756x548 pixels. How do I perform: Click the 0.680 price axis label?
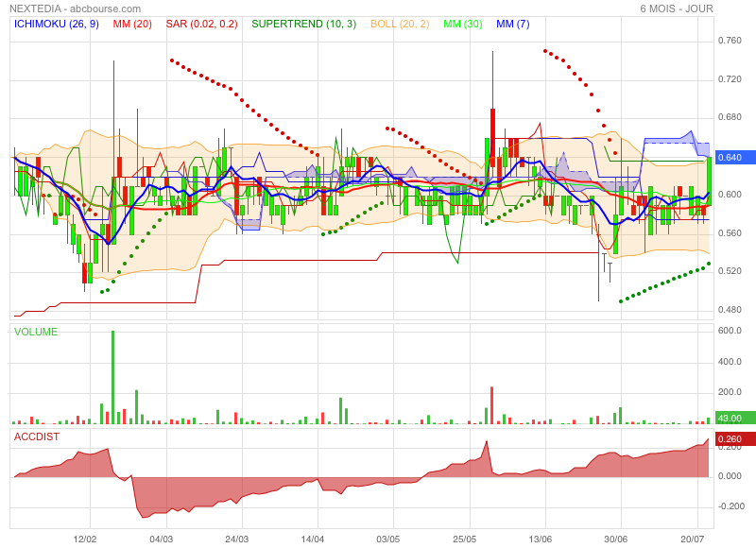730,117
